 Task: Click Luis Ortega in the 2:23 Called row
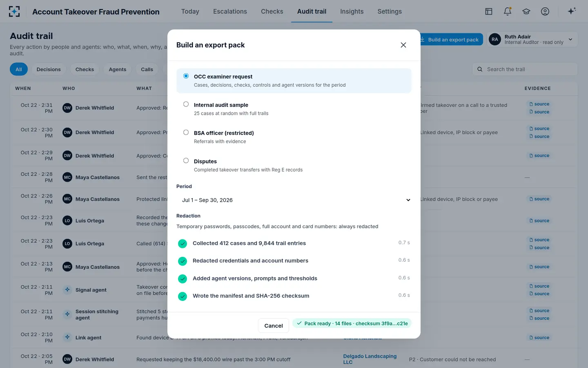pyautogui.click(x=90, y=244)
